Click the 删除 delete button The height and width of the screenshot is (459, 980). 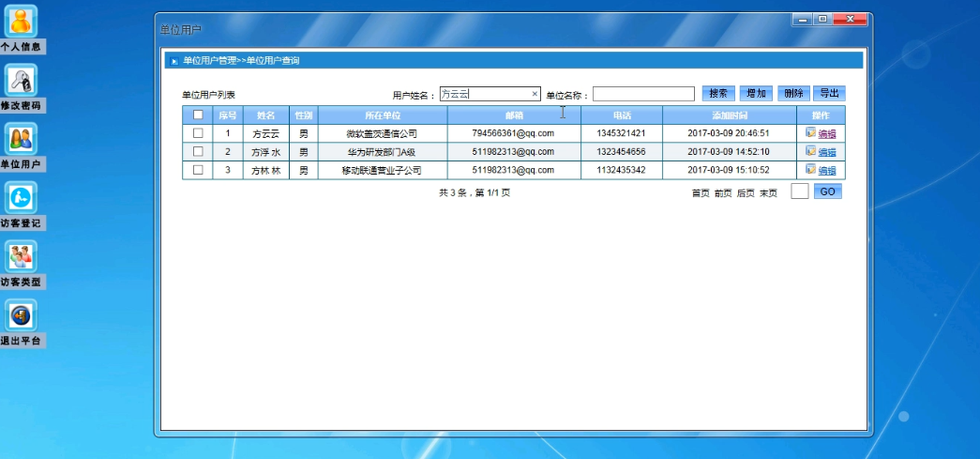pyautogui.click(x=793, y=93)
